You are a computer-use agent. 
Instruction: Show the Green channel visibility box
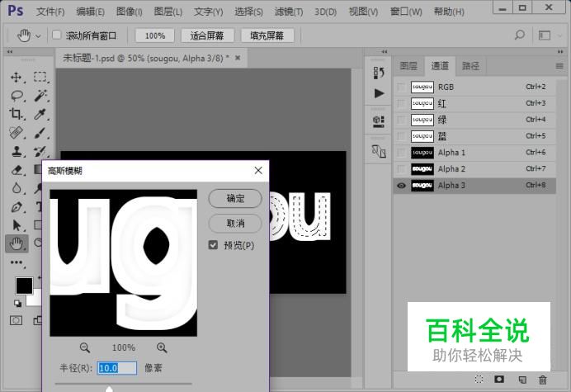[x=401, y=120]
